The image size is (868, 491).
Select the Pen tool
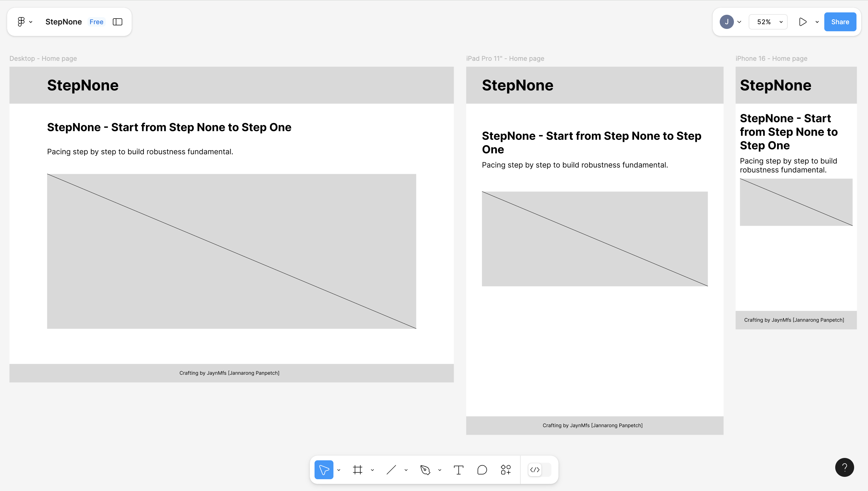(425, 469)
